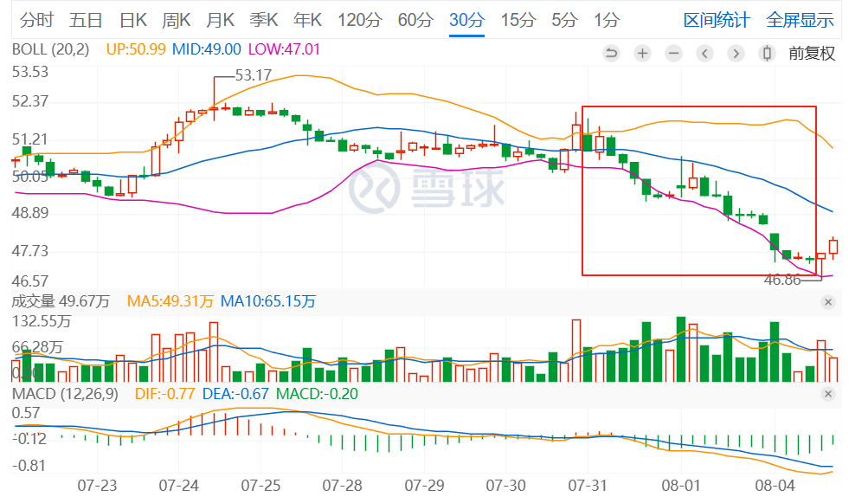Click the 07-23 date axis label
The image size is (868, 503).
click(x=98, y=486)
